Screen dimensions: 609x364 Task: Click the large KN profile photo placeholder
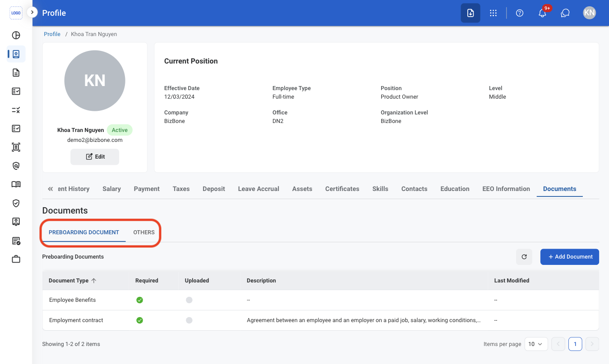click(x=95, y=81)
